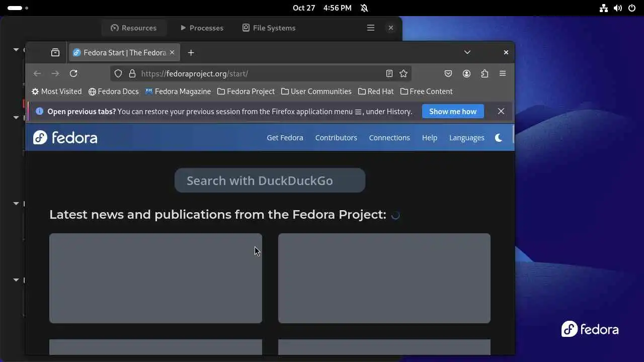Click the padlock site info icon
644x362 pixels.
coord(132,73)
